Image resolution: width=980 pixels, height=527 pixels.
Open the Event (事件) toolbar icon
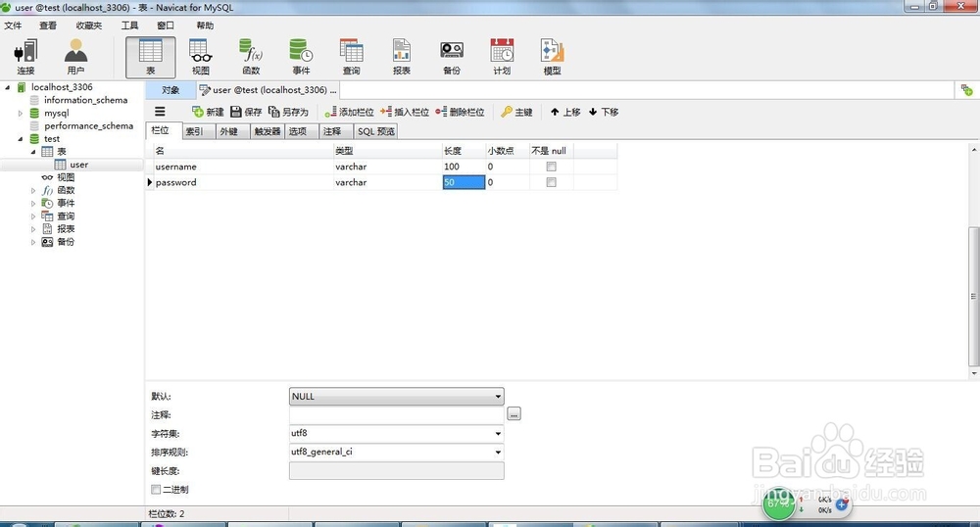point(301,58)
